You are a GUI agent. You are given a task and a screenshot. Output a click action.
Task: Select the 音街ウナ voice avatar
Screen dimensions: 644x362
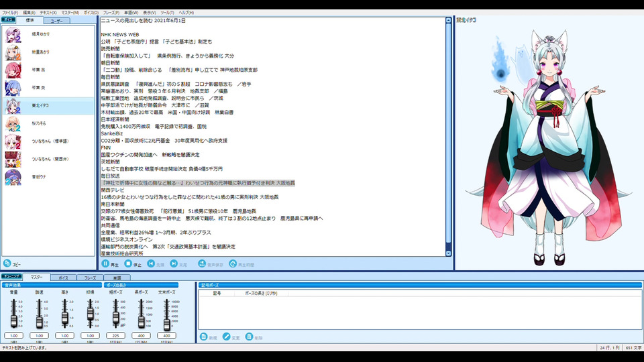tap(13, 177)
